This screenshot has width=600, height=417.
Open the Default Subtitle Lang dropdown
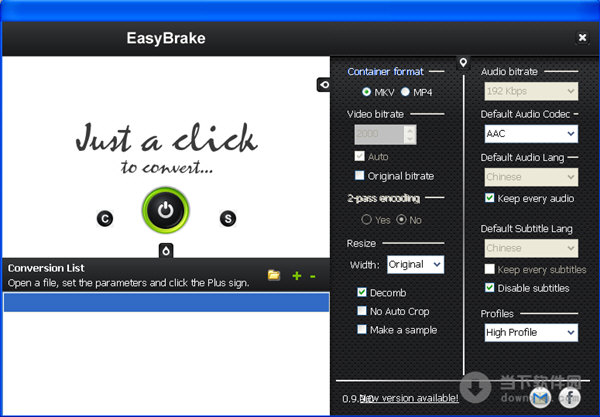tap(531, 248)
